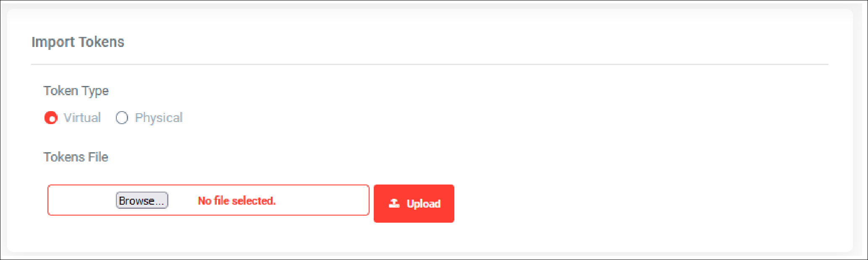The width and height of the screenshot is (868, 260).
Task: Click the red border of the file input
Action: [208, 185]
